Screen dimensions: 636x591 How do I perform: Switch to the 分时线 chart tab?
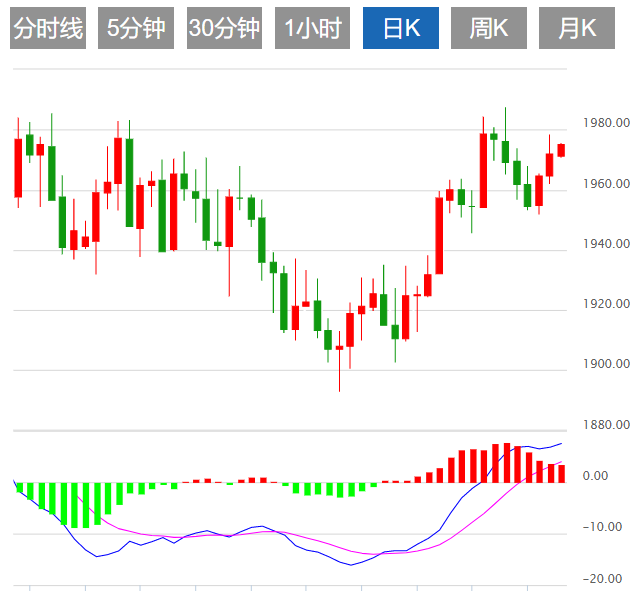click(48, 28)
